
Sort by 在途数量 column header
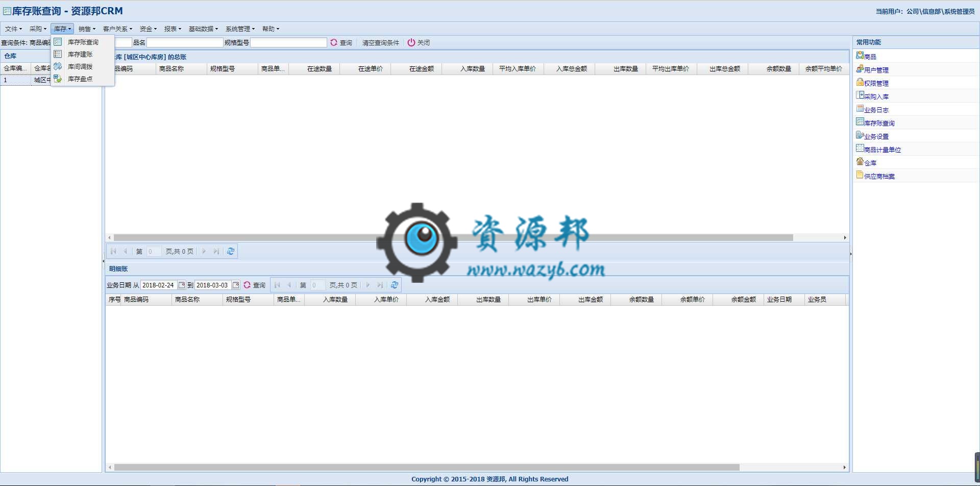tap(314, 68)
